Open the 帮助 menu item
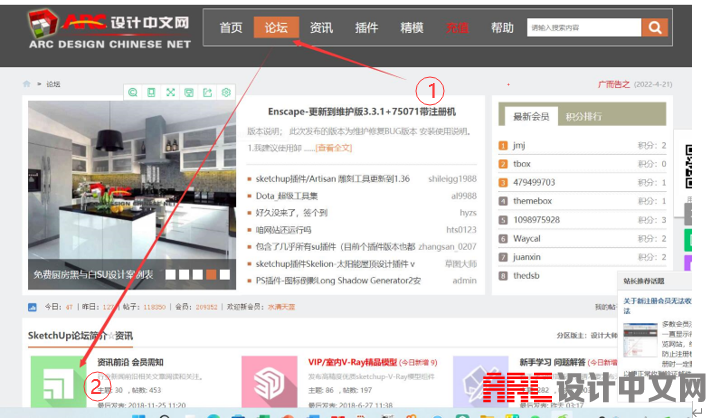 point(502,28)
